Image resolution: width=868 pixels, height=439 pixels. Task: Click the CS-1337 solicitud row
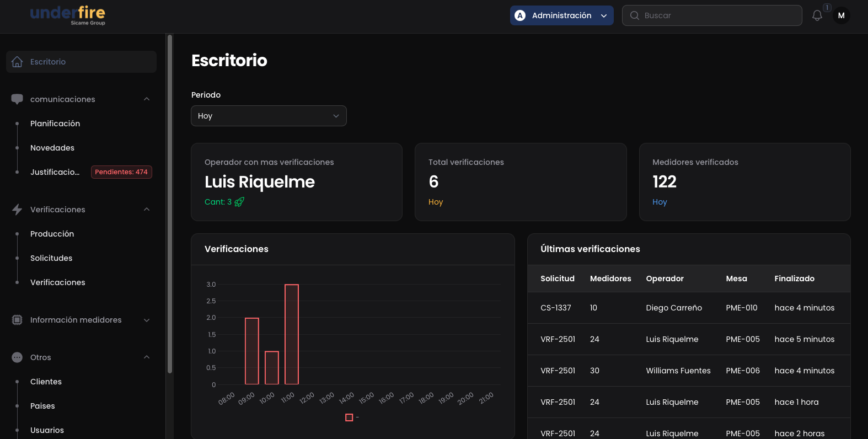click(x=556, y=308)
